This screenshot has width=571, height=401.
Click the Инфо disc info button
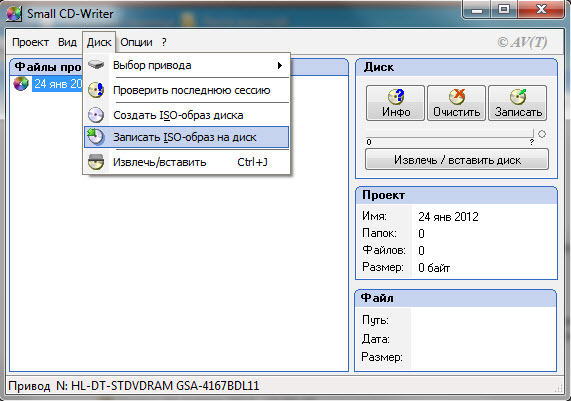[x=395, y=103]
